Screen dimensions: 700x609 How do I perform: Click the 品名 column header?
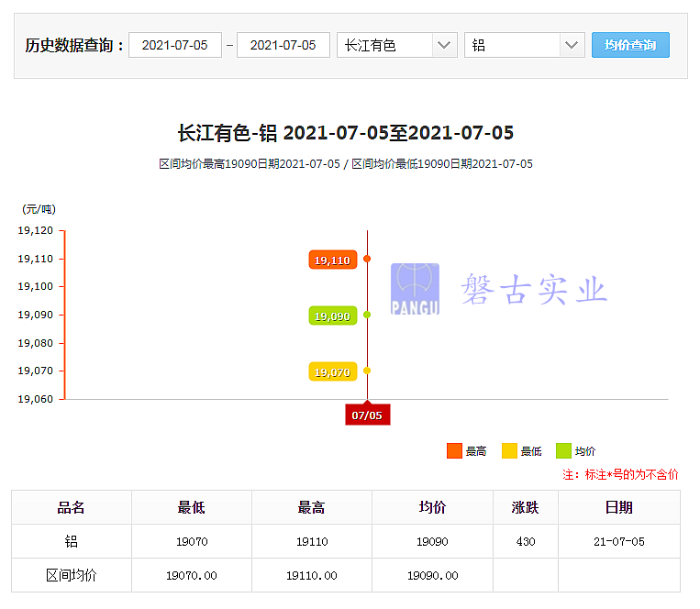pos(72,507)
